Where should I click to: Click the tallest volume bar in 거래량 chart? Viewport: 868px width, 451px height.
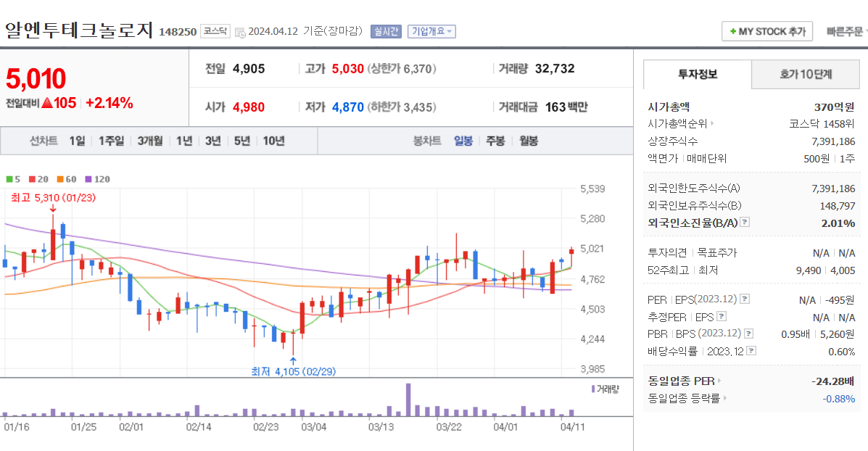408,400
